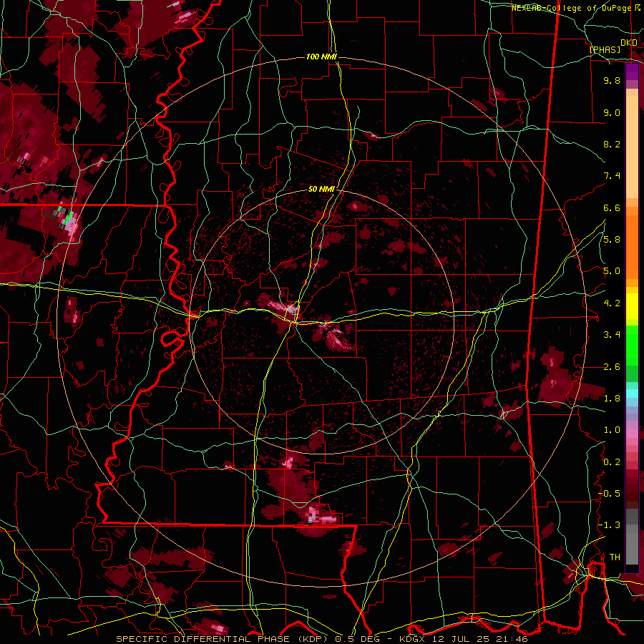This screenshot has height=644, width=644.
Task: Click the 9.8 value on the scale
Action: pyautogui.click(x=612, y=80)
